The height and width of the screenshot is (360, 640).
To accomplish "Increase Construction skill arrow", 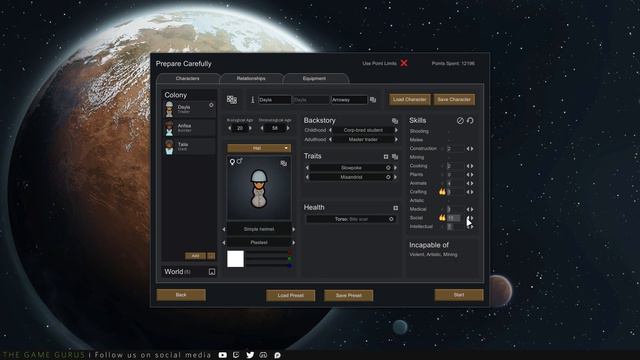I will 472,149.
